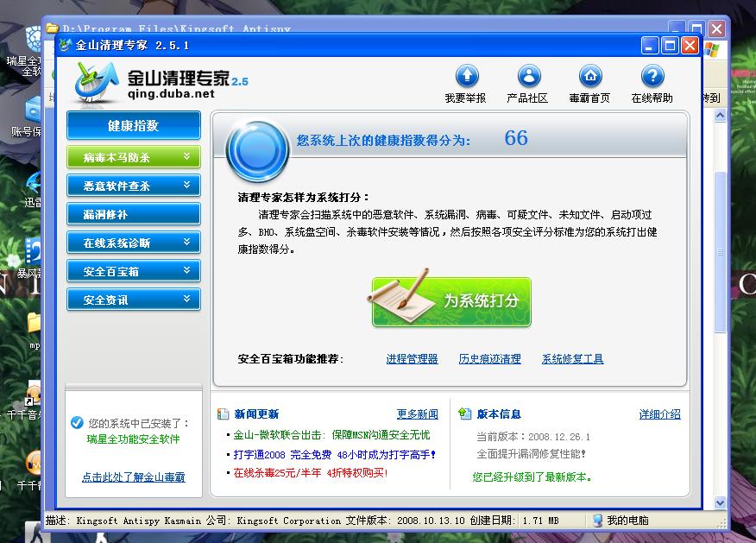Click 更多新闻 link

tap(417, 414)
